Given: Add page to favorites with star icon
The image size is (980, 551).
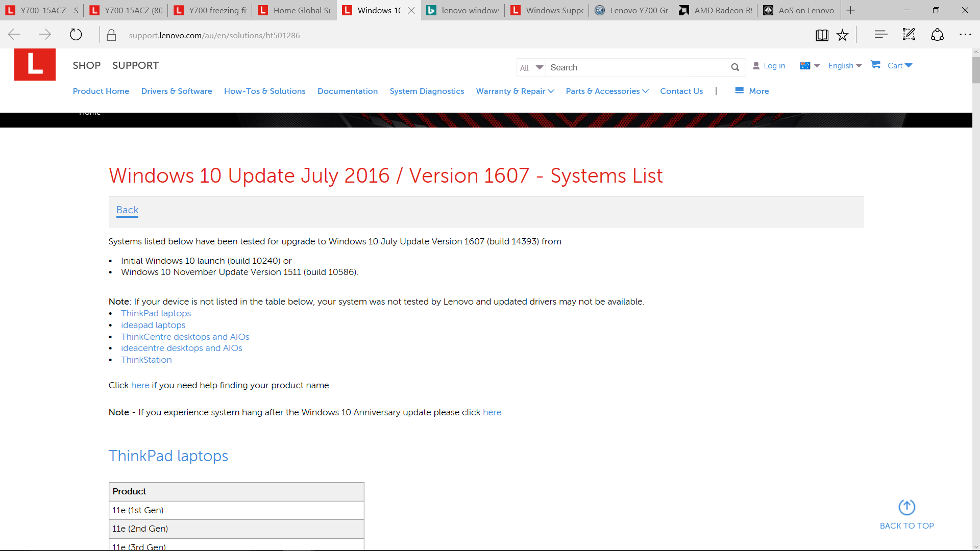Looking at the screenshot, I should [843, 35].
